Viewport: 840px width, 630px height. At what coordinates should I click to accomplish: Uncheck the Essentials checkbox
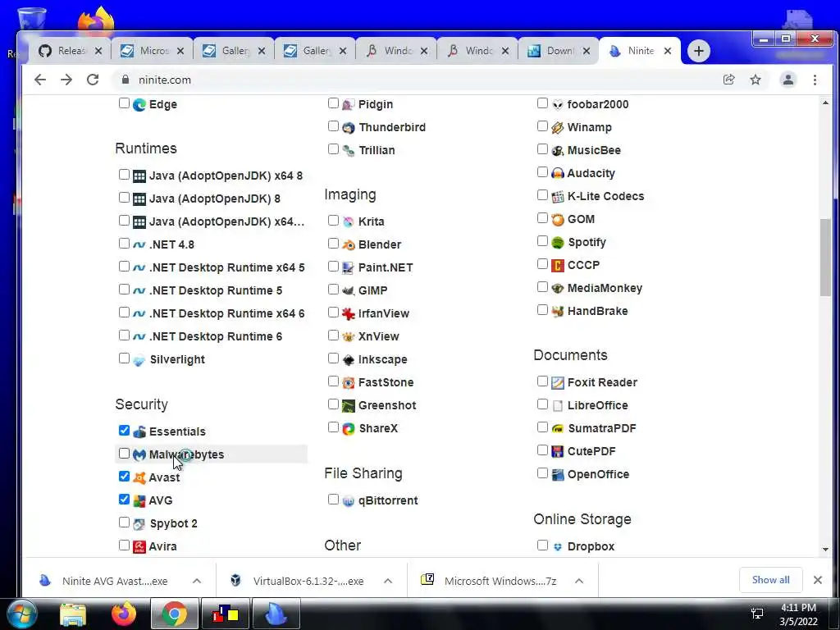coord(124,430)
